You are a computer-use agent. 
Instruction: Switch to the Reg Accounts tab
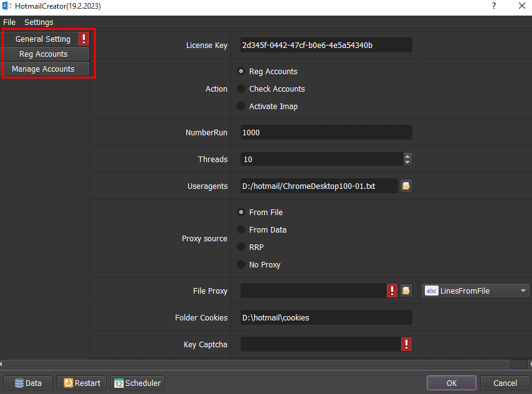(47, 54)
